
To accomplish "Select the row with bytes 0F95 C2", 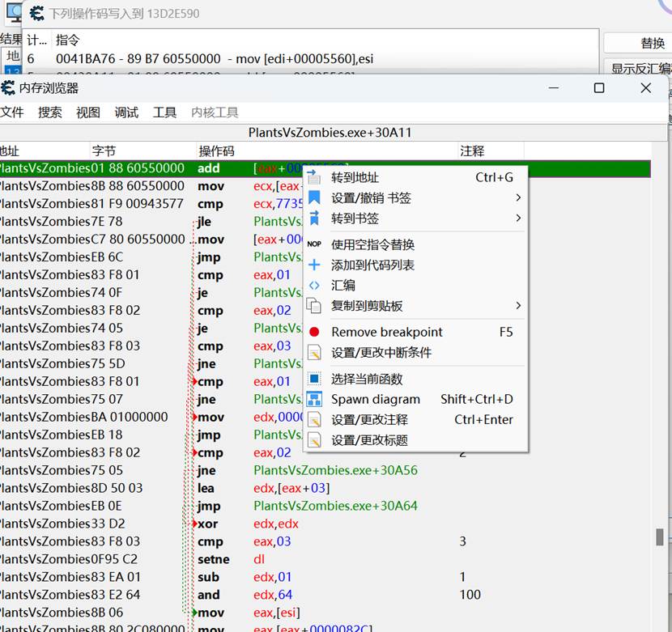I will pyautogui.click(x=325, y=559).
